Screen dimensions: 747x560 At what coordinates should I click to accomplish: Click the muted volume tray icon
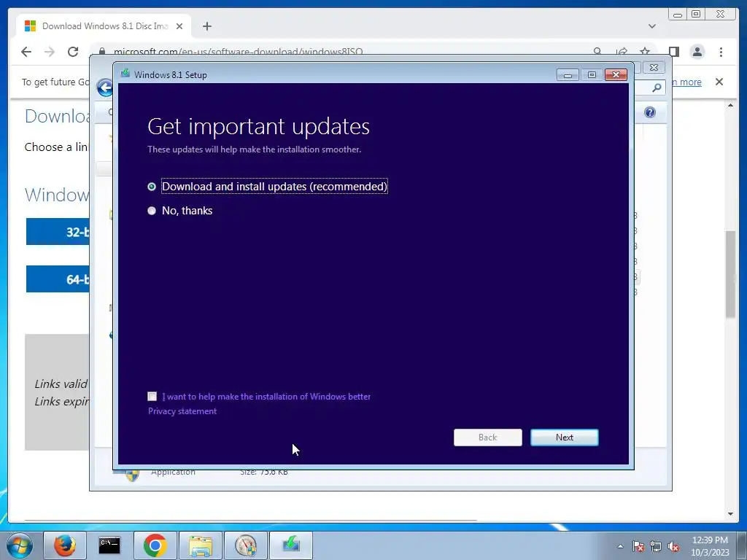[673, 546]
